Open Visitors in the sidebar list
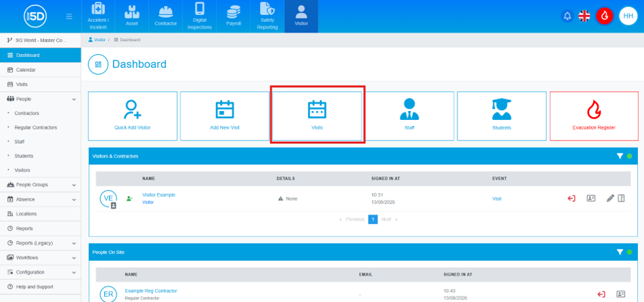The image size is (644, 302). [22, 170]
